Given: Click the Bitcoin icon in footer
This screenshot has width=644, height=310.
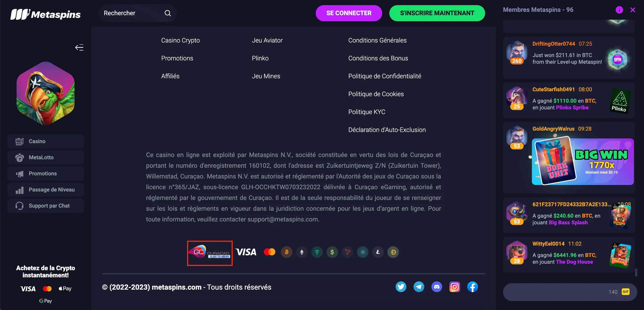Looking at the screenshot, I should tap(286, 252).
